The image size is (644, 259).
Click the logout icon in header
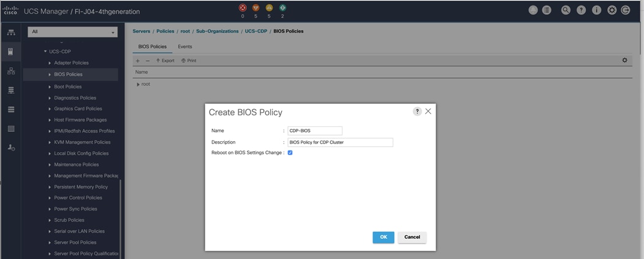click(x=626, y=10)
